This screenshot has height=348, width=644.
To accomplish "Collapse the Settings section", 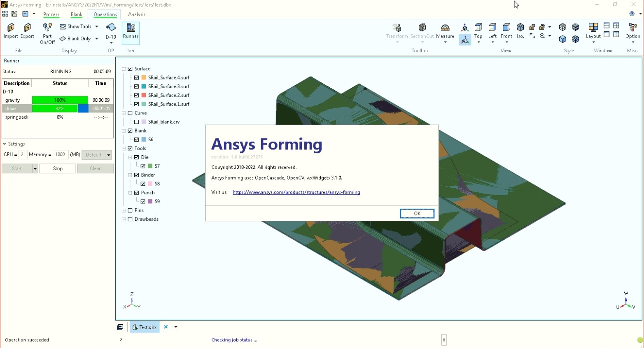I will [5, 144].
